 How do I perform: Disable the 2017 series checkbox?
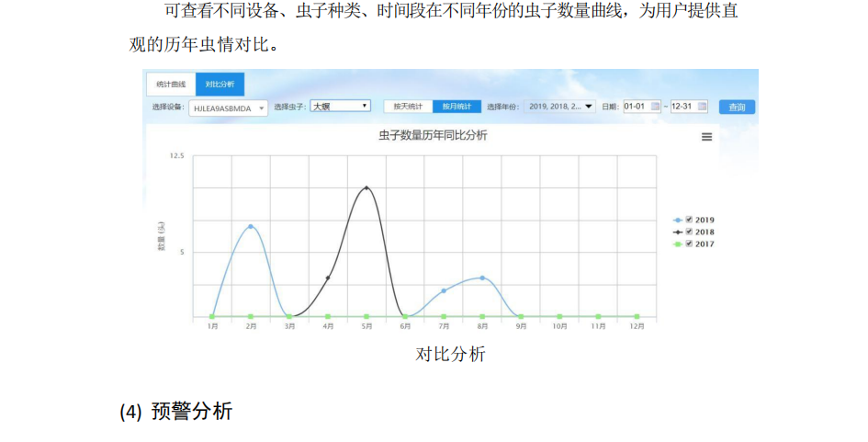pos(689,244)
